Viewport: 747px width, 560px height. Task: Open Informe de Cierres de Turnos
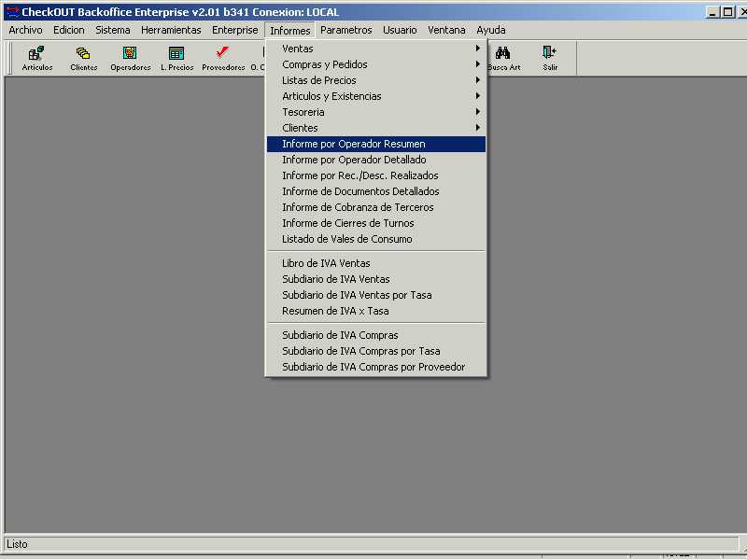click(x=376, y=223)
